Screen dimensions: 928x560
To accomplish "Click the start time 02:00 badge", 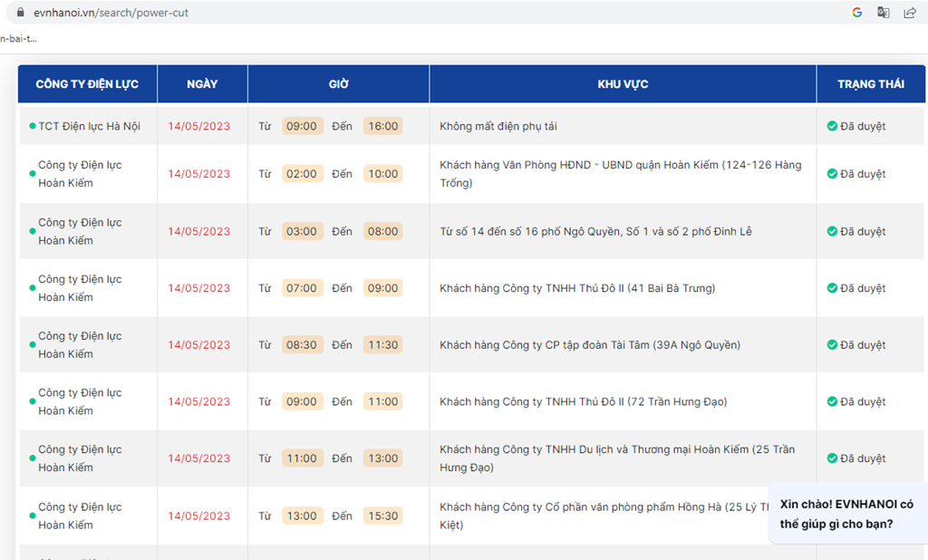I will [x=302, y=174].
